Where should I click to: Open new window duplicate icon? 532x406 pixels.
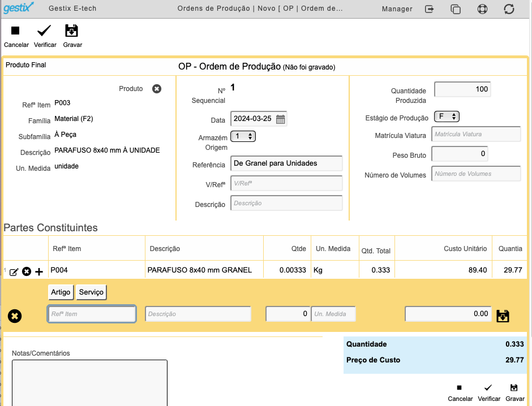coord(456,9)
